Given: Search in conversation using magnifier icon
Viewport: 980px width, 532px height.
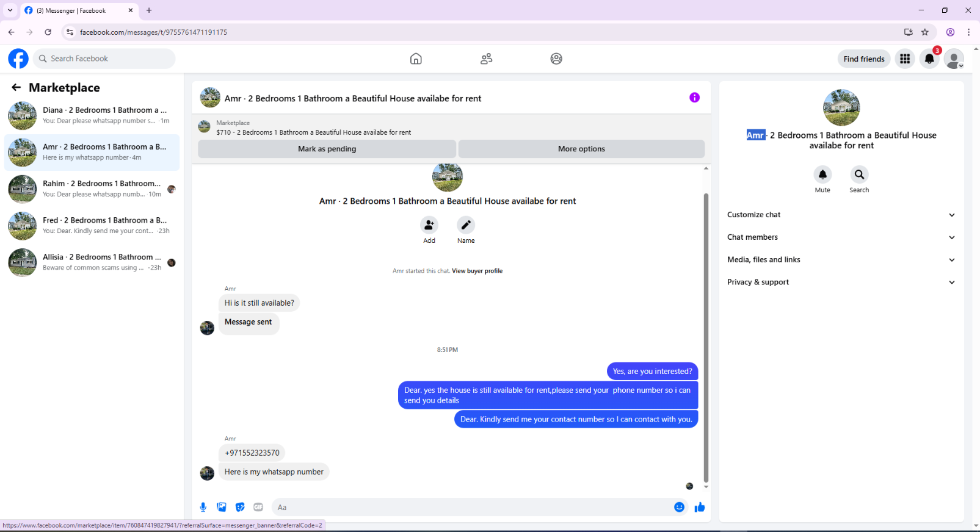Looking at the screenshot, I should tap(859, 174).
